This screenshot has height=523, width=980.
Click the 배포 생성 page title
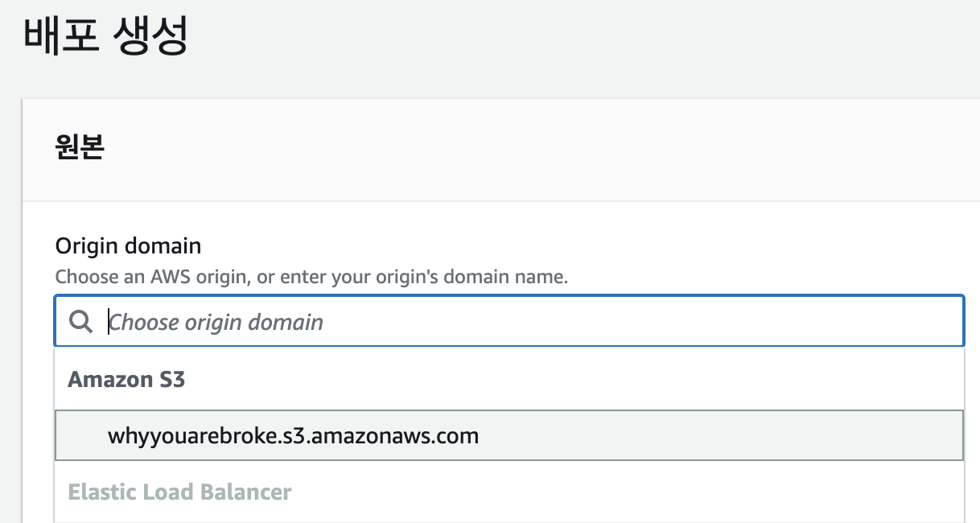click(x=105, y=37)
